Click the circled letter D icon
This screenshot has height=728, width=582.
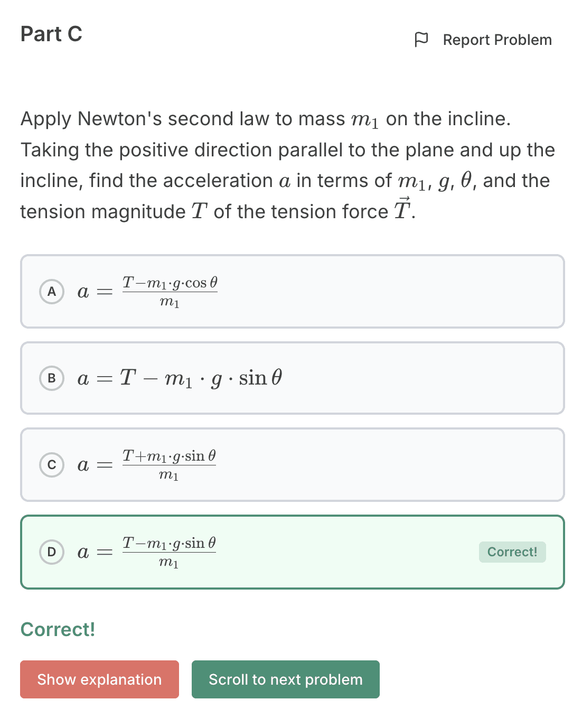click(x=52, y=552)
